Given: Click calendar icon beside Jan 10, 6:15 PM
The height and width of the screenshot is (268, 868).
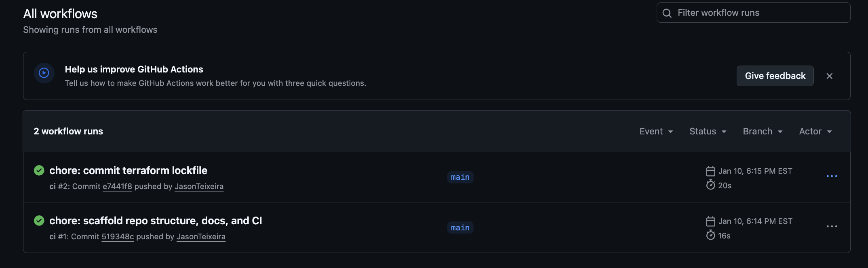Looking at the screenshot, I should click(x=710, y=171).
